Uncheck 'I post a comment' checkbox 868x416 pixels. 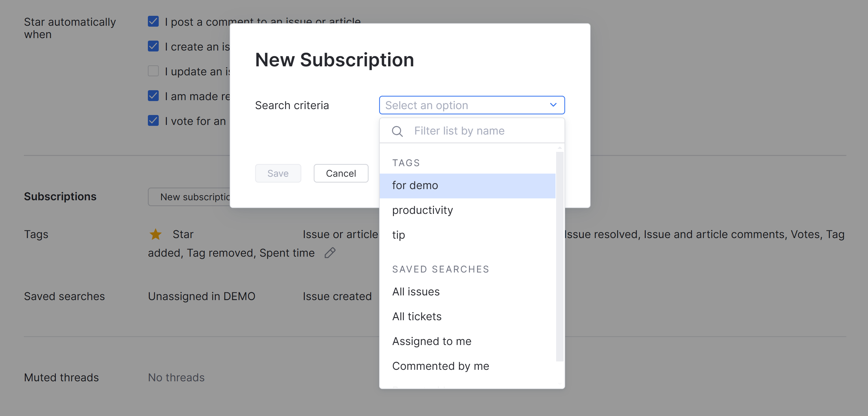click(153, 22)
